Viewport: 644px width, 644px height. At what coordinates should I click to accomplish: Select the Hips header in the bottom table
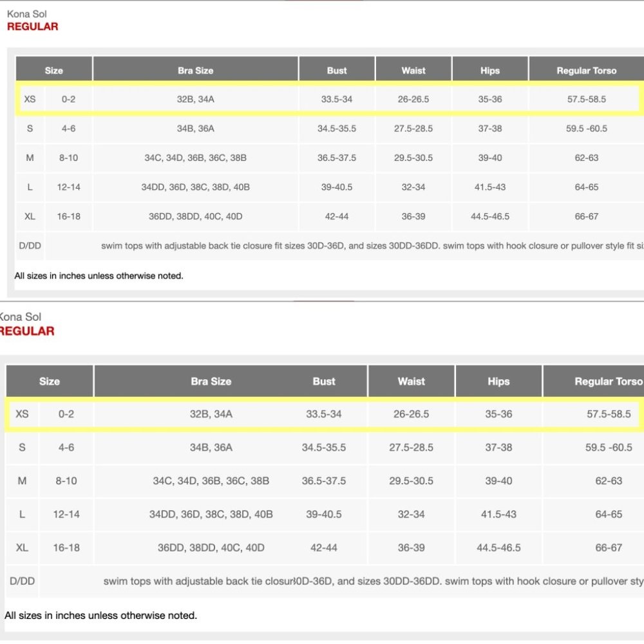coord(498,381)
